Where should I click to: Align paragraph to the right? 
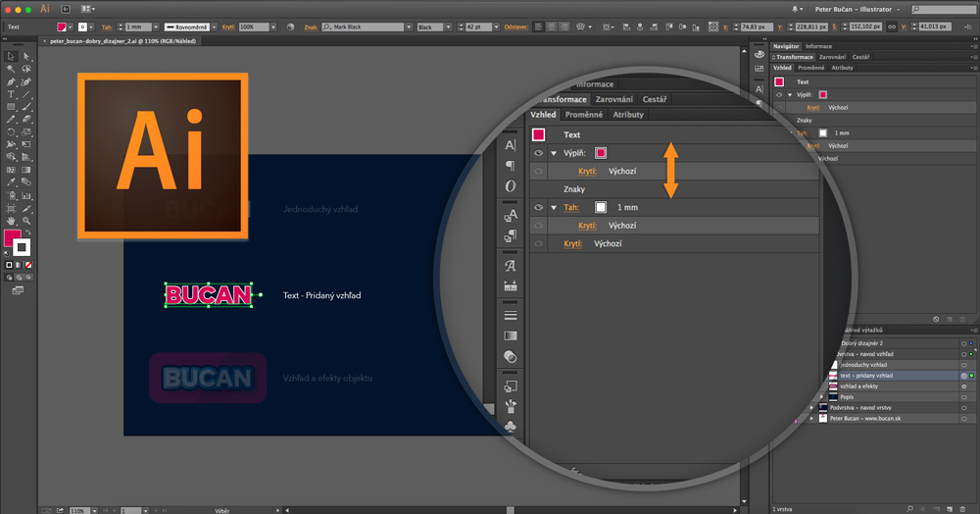click(564, 26)
